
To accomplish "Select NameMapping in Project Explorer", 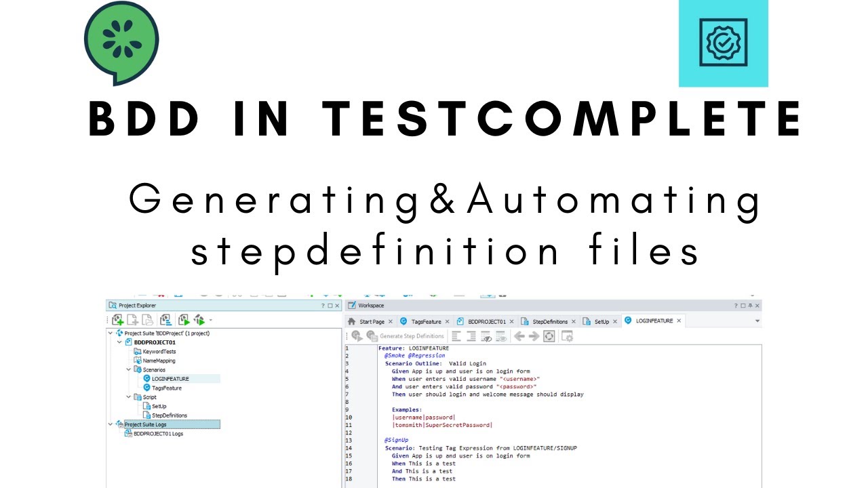I will tap(159, 361).
